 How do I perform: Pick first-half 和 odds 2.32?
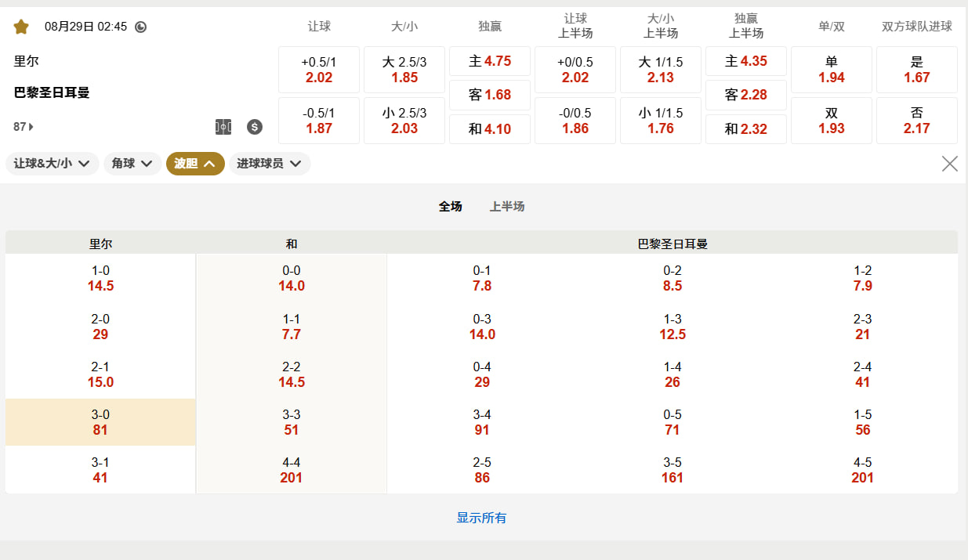pos(746,129)
